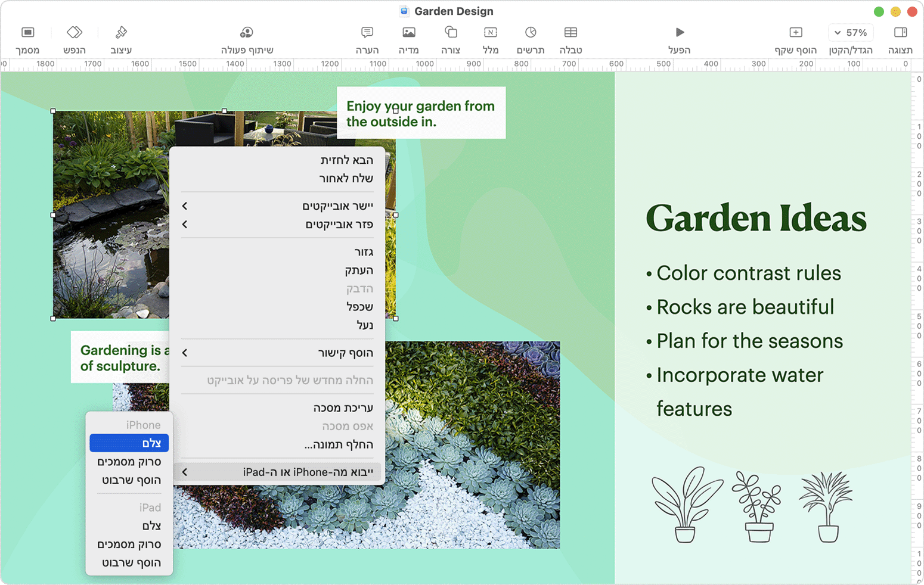Insert a chart using the תרשים icon
This screenshot has width=924, height=585.
[531, 32]
